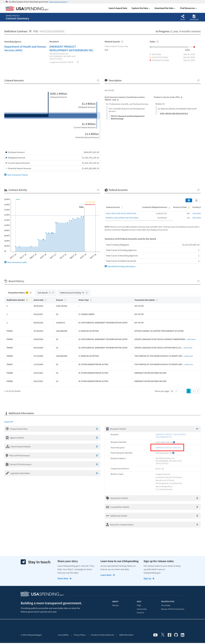Click the Description section info icon
Screen dimensions: 205x644
point(198,80)
